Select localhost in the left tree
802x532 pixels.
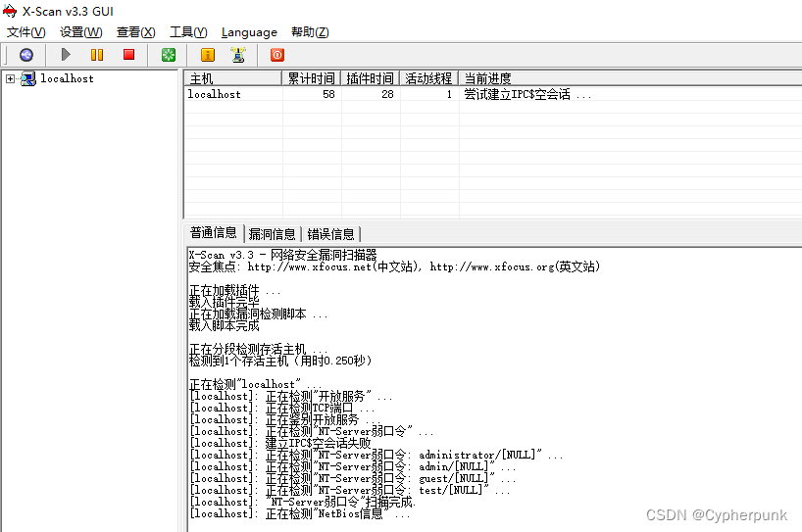tap(67, 78)
